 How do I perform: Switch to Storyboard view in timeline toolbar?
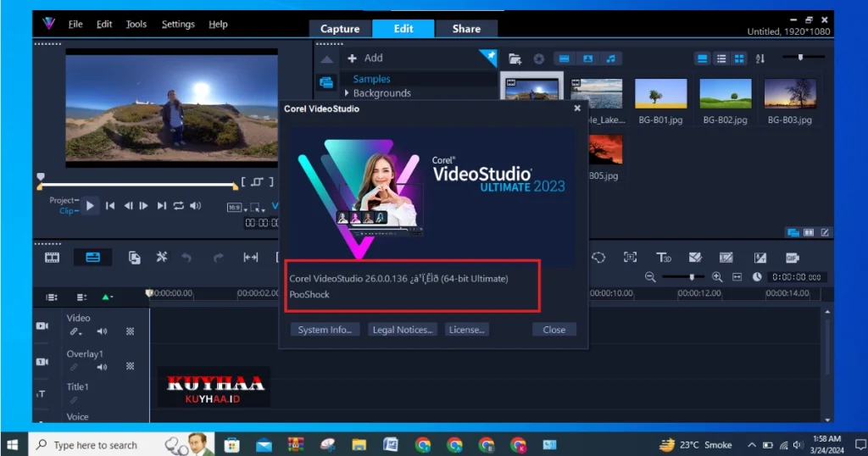pyautogui.click(x=52, y=258)
